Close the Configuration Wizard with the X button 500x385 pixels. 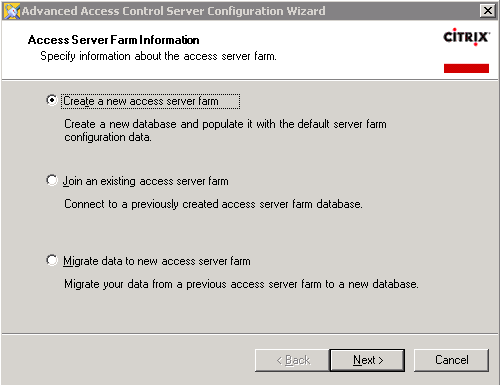pyautogui.click(x=488, y=11)
